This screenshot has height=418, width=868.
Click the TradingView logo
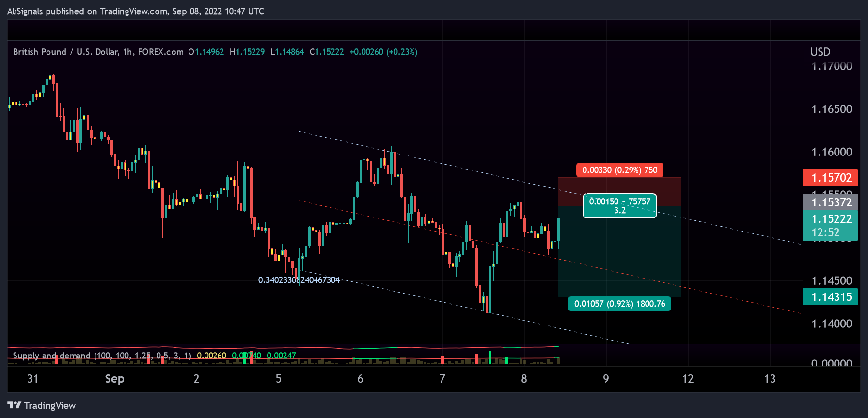(x=42, y=405)
